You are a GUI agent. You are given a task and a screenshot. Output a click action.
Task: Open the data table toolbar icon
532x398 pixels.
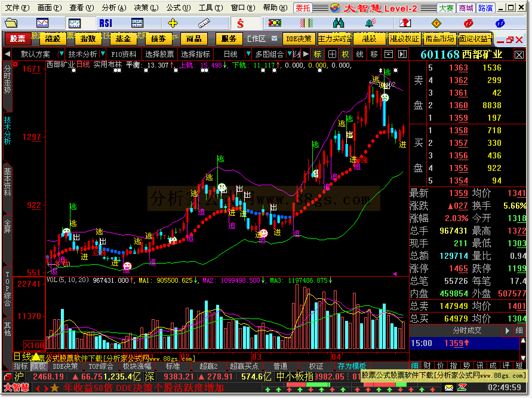pos(137,23)
